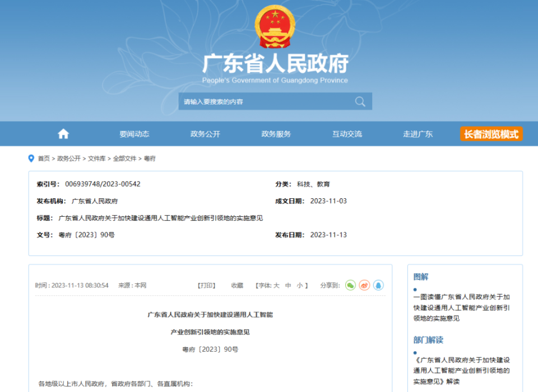Open the 走进广东 menu item
The width and height of the screenshot is (538, 392).
click(x=418, y=134)
